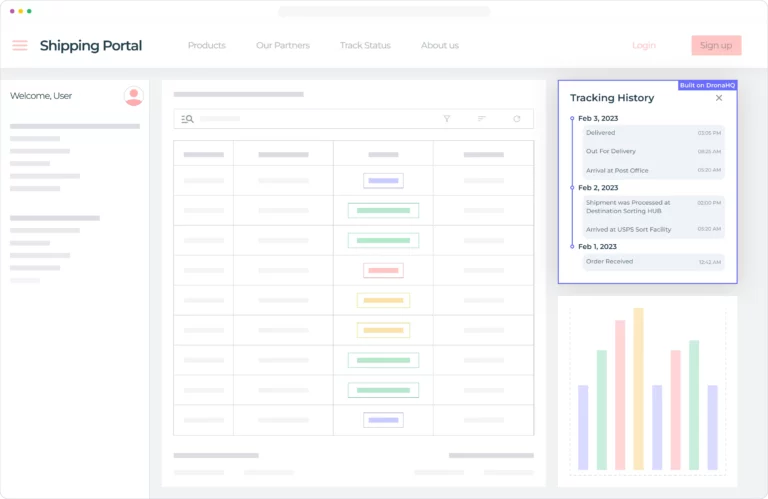Click the search icon in the table toolbar

pos(188,119)
